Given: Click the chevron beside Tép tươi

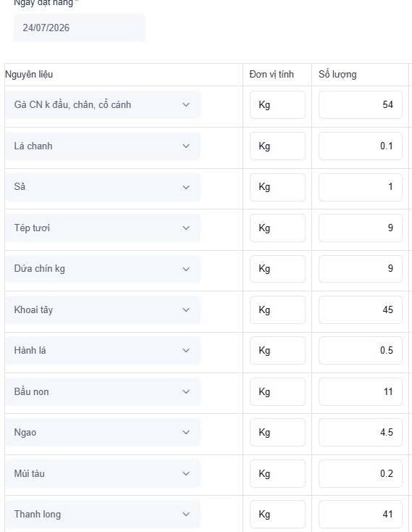Looking at the screenshot, I should (186, 228).
